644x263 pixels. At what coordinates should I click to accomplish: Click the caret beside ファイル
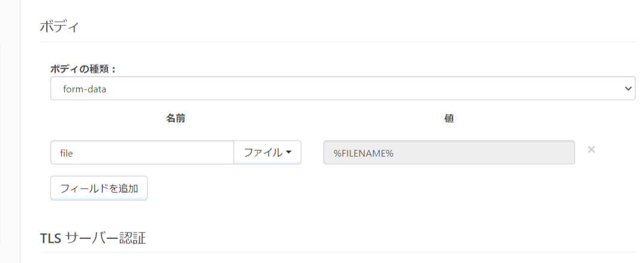[x=289, y=153]
